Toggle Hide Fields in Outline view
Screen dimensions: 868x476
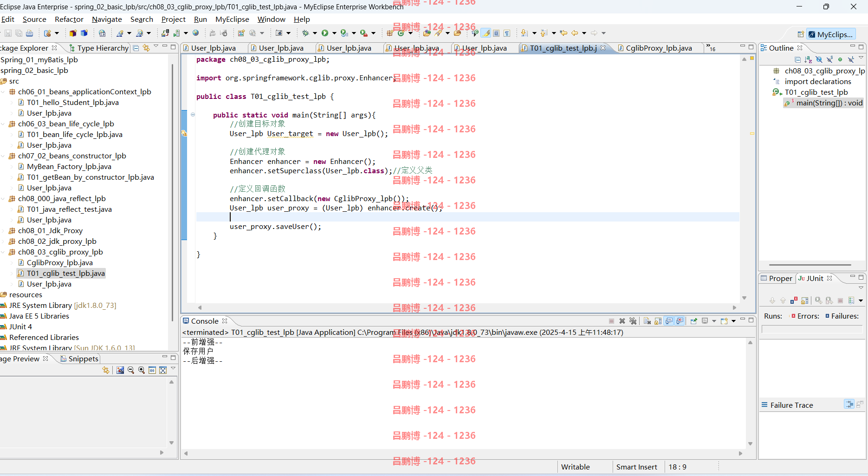[819, 59]
